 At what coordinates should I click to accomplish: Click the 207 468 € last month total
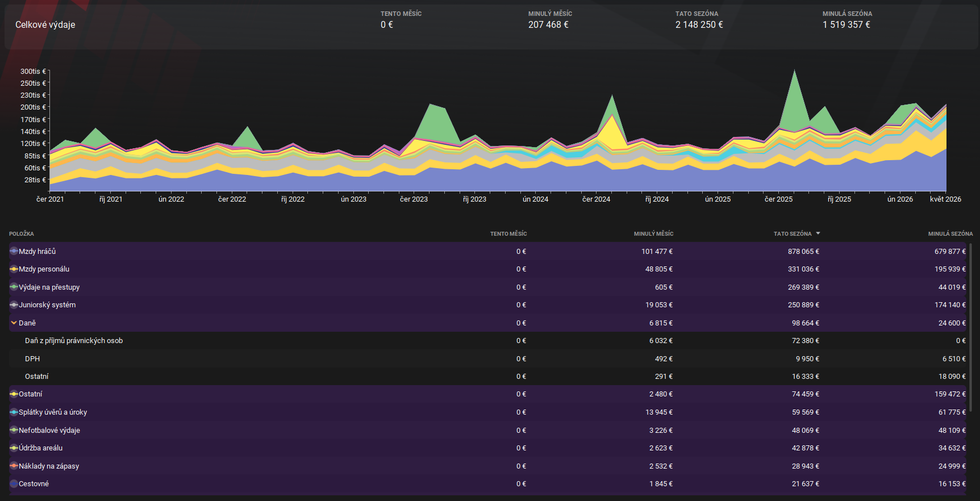tap(548, 25)
